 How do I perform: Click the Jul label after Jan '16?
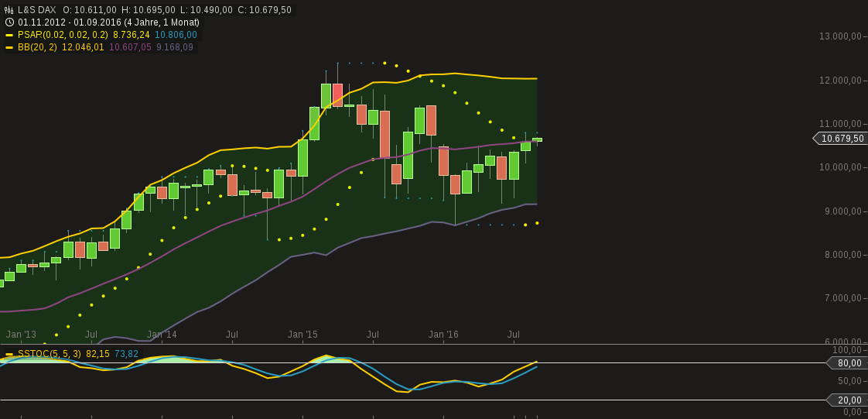click(514, 335)
